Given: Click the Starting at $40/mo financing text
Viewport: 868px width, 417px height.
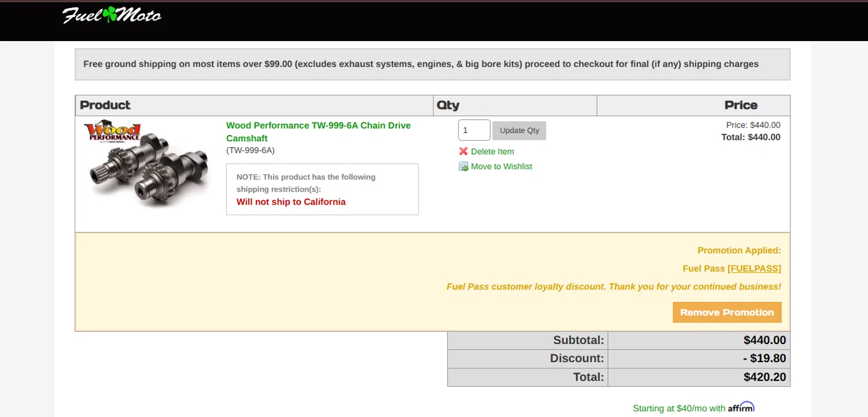Looking at the screenshot, I should point(678,408).
